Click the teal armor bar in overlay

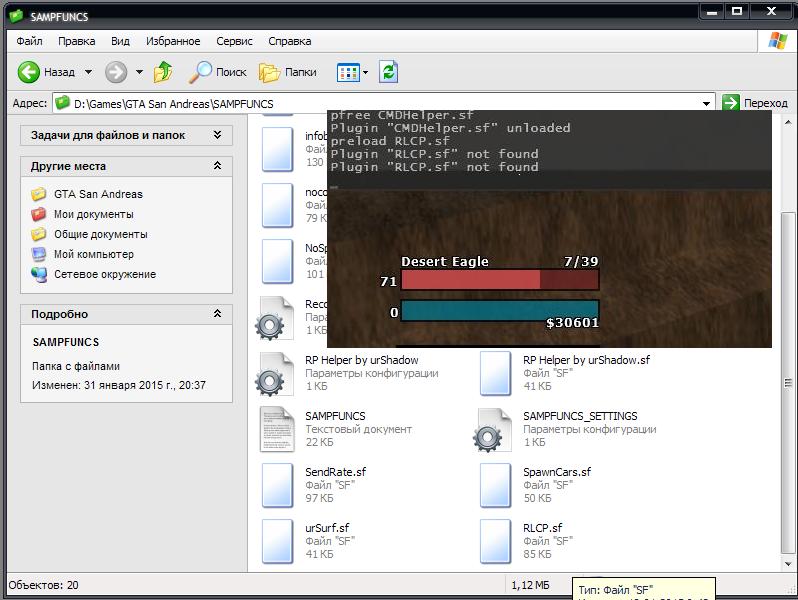click(x=500, y=310)
